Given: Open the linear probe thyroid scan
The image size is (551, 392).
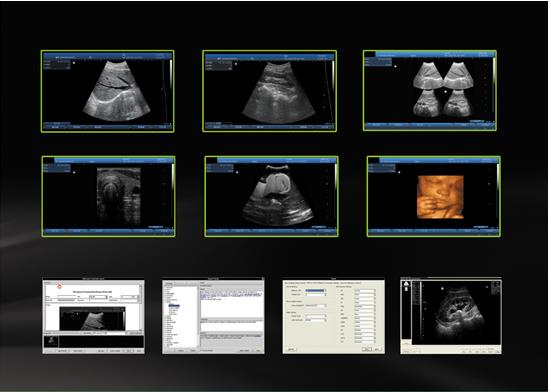Looking at the screenshot, I should coord(109,196).
